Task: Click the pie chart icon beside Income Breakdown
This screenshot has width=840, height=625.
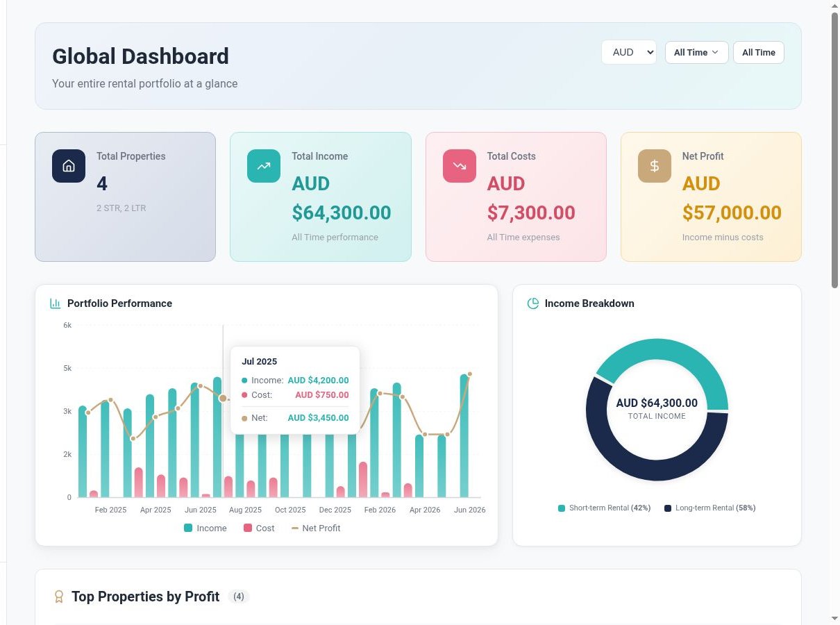Action: (x=533, y=303)
